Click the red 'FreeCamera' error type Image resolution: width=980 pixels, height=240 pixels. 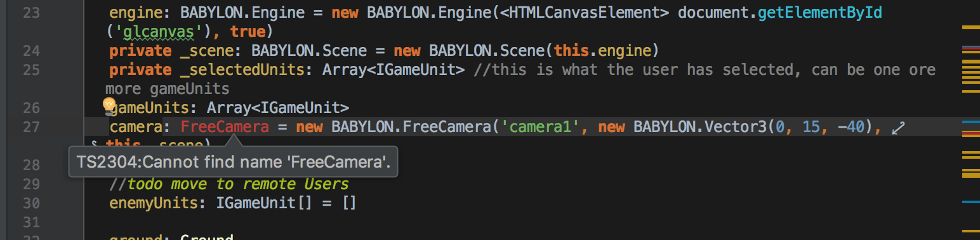click(x=225, y=127)
